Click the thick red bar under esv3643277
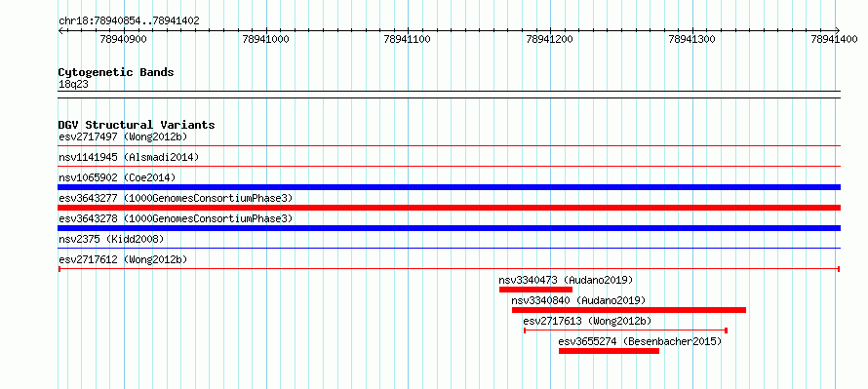Screen dimensions: 868x389 point(449,208)
